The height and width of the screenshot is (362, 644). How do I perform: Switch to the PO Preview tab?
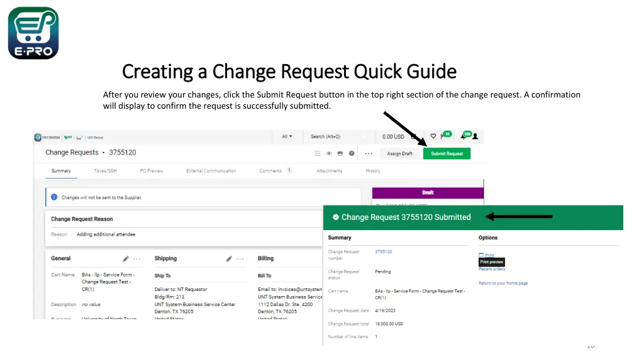click(x=152, y=171)
